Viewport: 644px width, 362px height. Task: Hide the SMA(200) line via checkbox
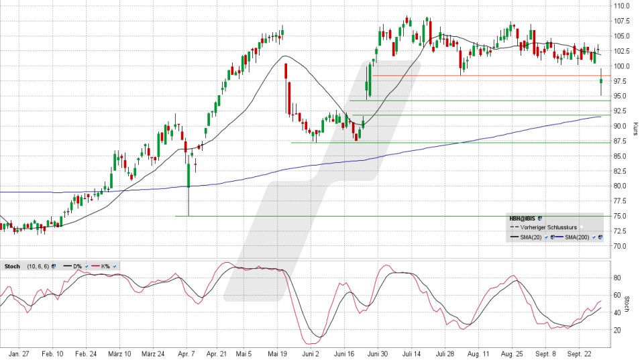point(592,237)
